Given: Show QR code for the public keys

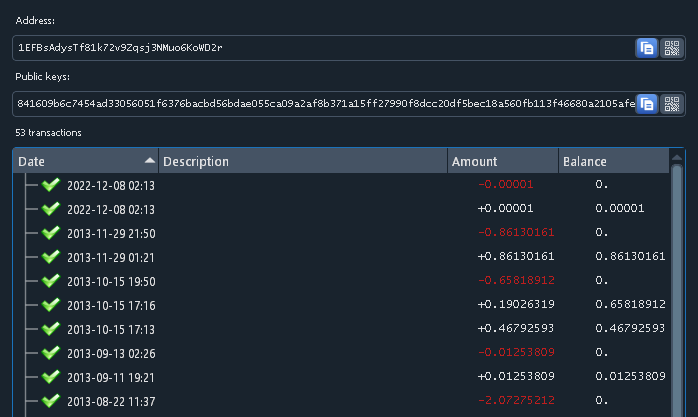Looking at the screenshot, I should tap(671, 103).
